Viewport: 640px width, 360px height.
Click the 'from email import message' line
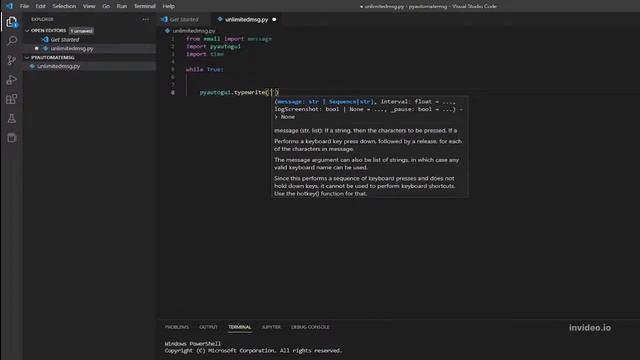[x=229, y=39]
